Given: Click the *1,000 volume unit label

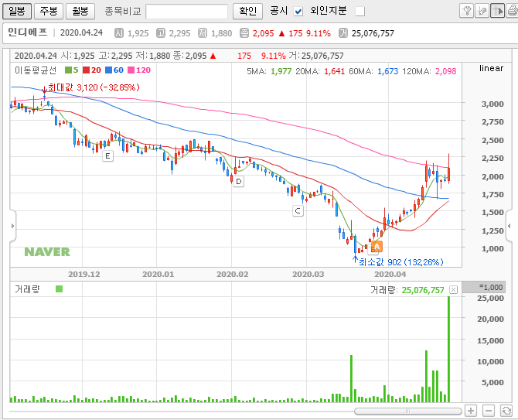Looking at the screenshot, I should pos(491,287).
